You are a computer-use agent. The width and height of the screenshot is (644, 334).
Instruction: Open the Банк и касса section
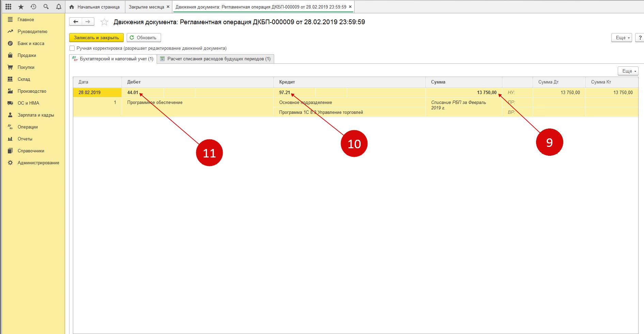[31, 43]
